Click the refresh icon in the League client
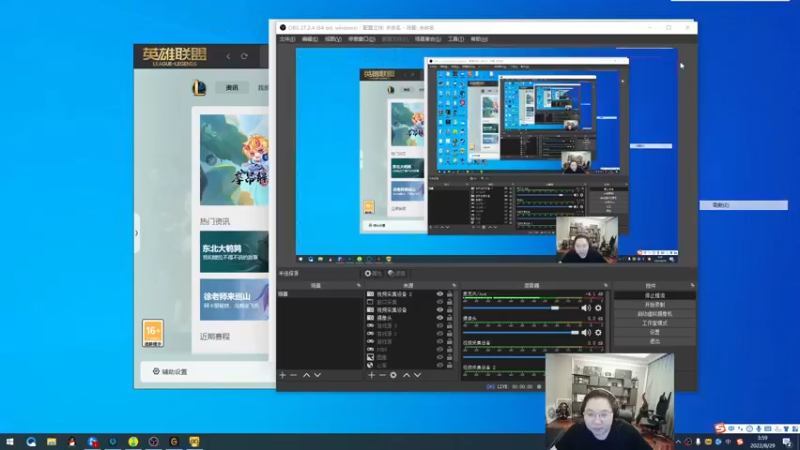This screenshot has height=450, width=800. [244, 56]
